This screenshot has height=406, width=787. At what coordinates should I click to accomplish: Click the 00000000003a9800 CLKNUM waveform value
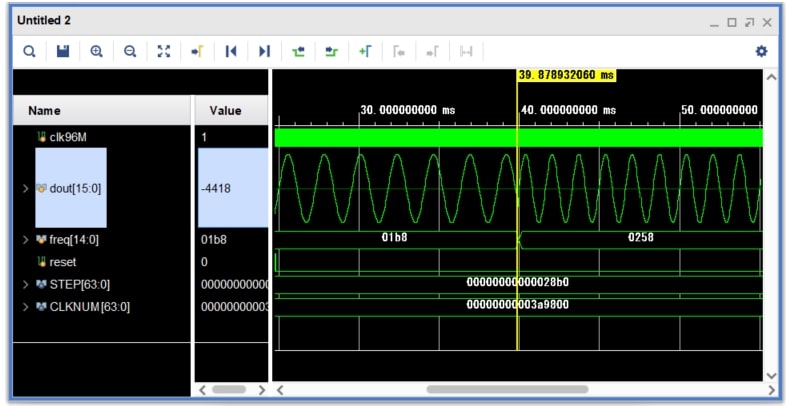point(518,305)
